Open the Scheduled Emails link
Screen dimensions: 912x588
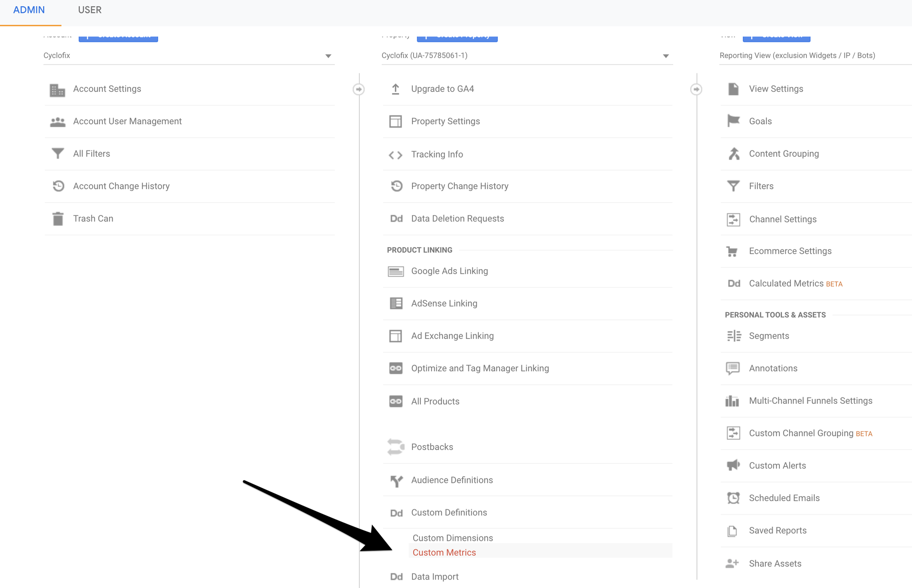pos(784,498)
